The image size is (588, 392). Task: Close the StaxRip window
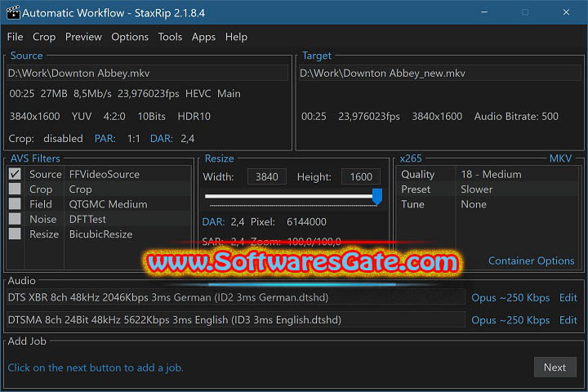[x=566, y=12]
